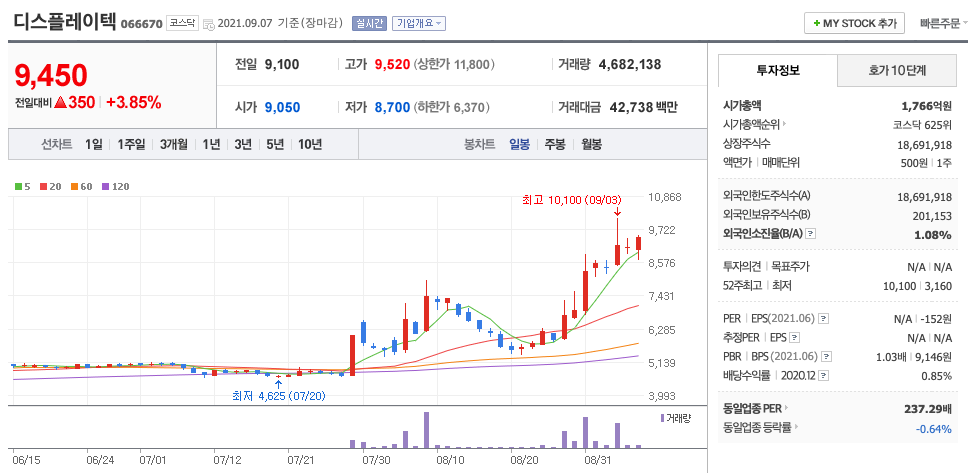976x473 pixels.
Task: Click the stock name 디스플레이텍
Action: [65, 22]
